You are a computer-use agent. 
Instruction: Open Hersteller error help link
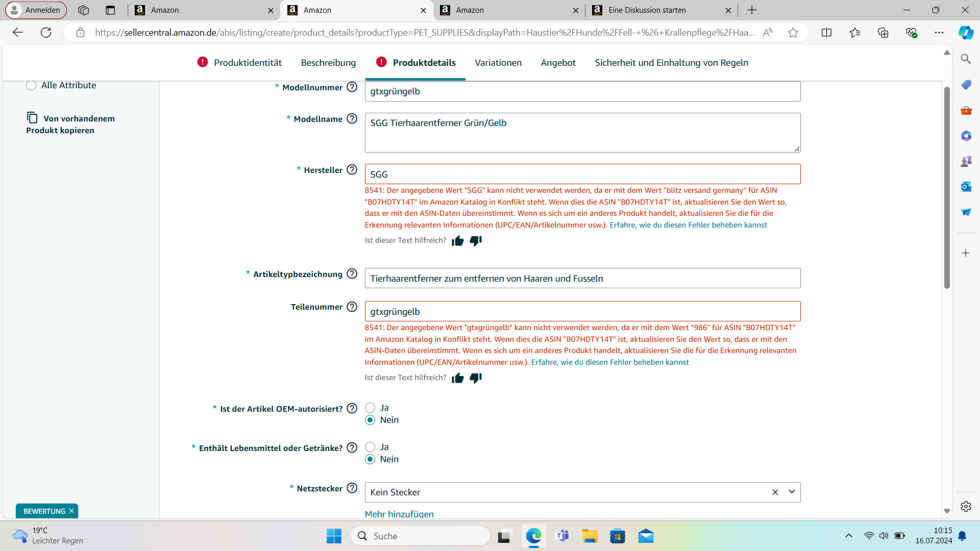[x=688, y=225]
